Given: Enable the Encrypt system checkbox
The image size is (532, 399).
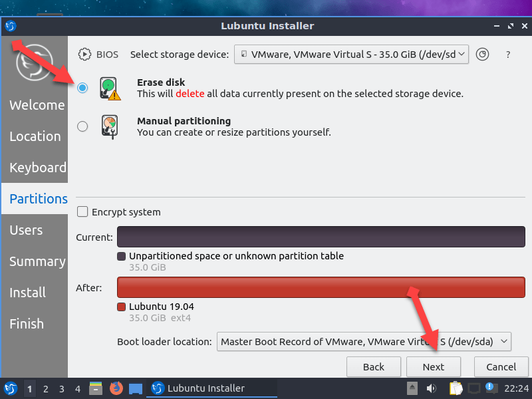Looking at the screenshot, I should tap(82, 212).
